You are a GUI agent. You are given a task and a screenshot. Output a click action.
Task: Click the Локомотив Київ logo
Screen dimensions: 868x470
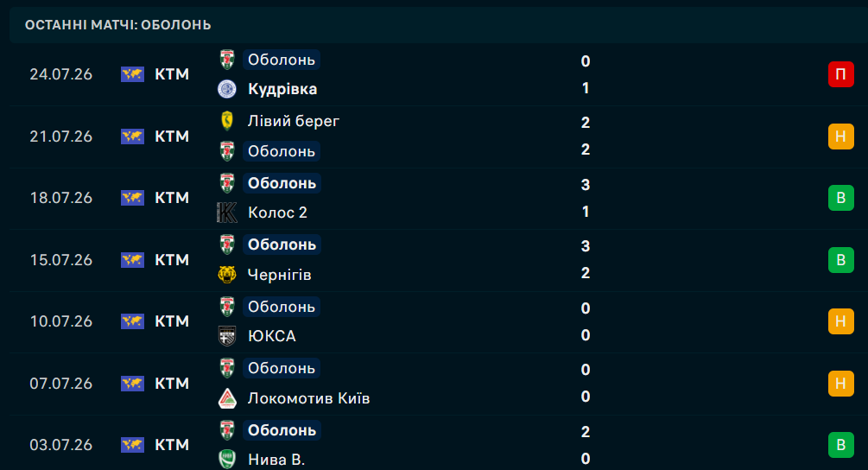click(x=227, y=398)
